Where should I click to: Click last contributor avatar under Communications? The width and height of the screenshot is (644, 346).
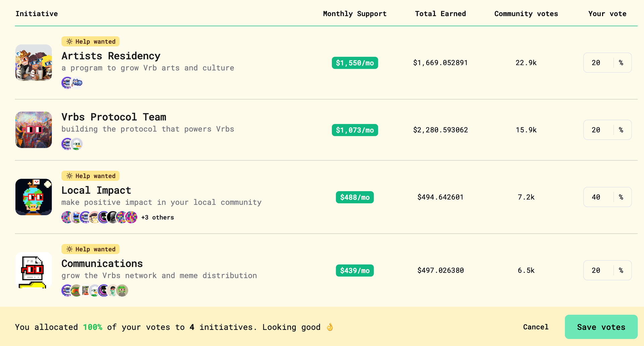[x=122, y=290]
